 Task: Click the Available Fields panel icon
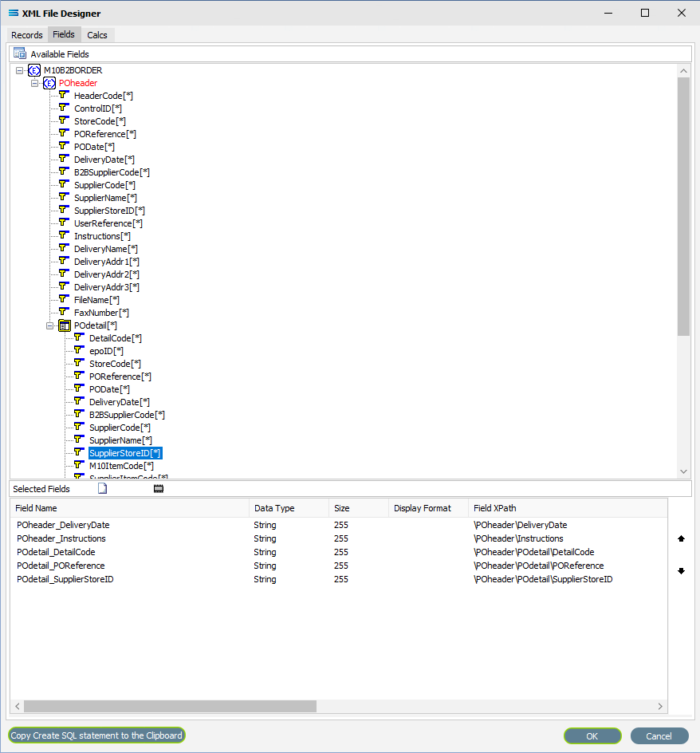[20, 53]
